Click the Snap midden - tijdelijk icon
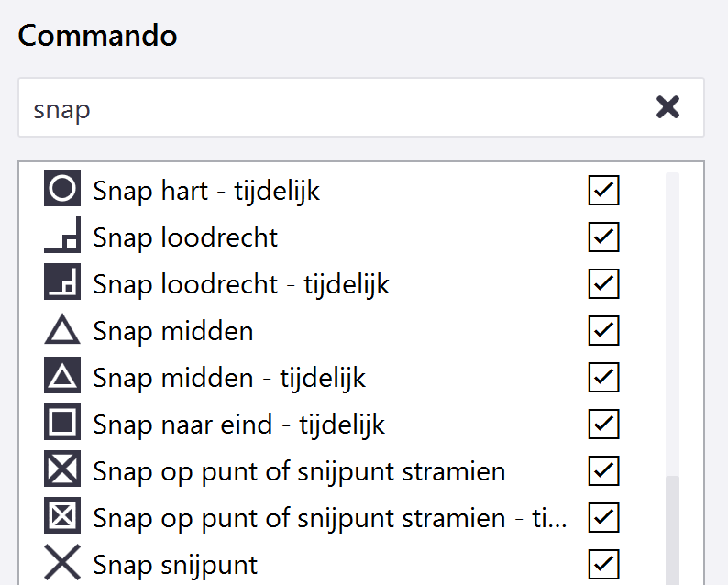Viewport: 728px width, 585px height. [62, 377]
